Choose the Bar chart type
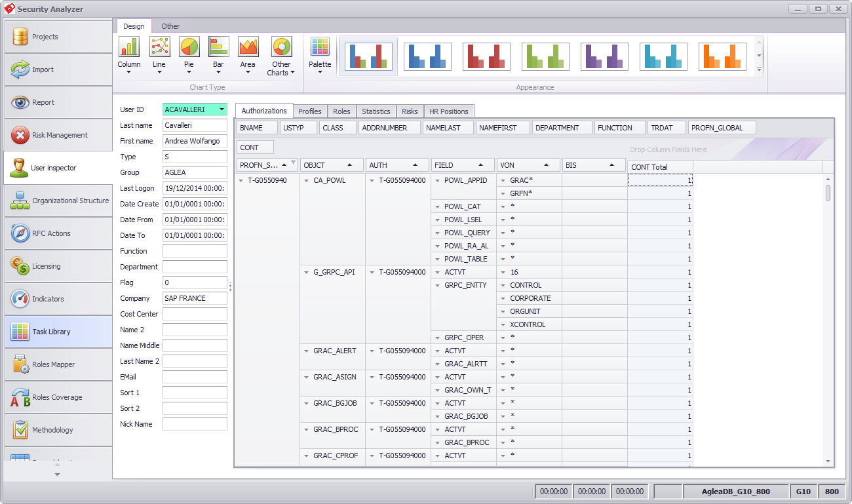The height and width of the screenshot is (504, 852). (x=218, y=56)
